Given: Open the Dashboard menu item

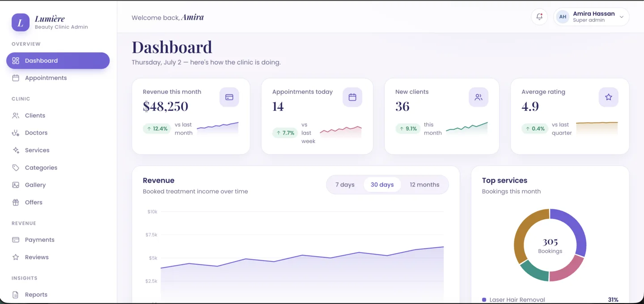Looking at the screenshot, I should coord(58,61).
